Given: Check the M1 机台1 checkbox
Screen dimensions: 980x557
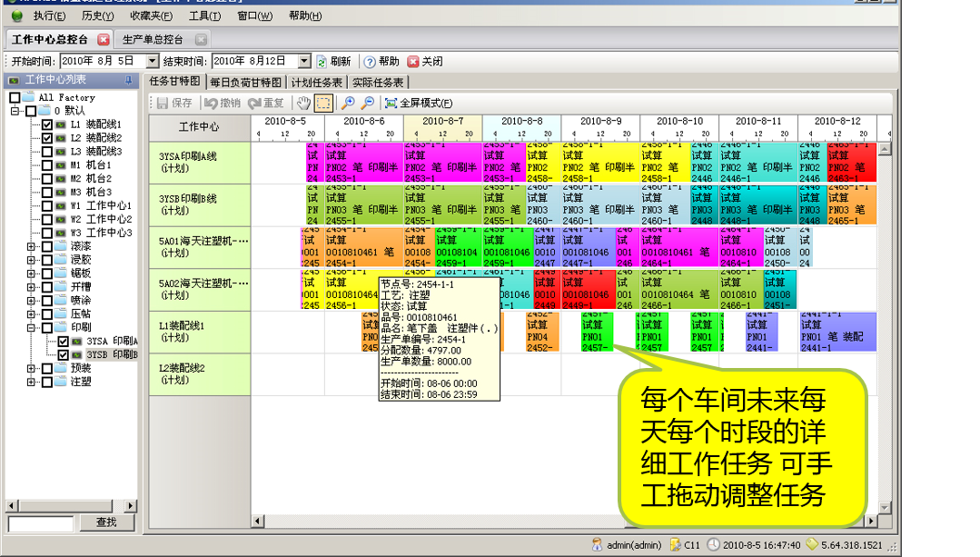Looking at the screenshot, I should 47,165.
